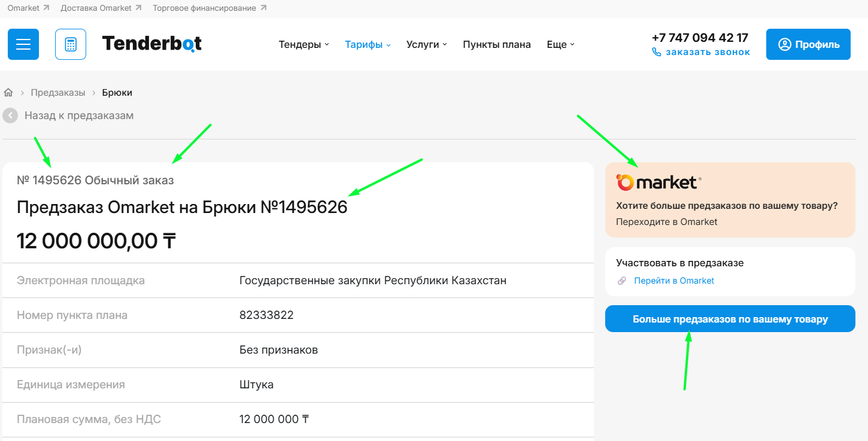Click Назад к предзаказам link
The width and height of the screenshot is (868, 441).
(79, 115)
